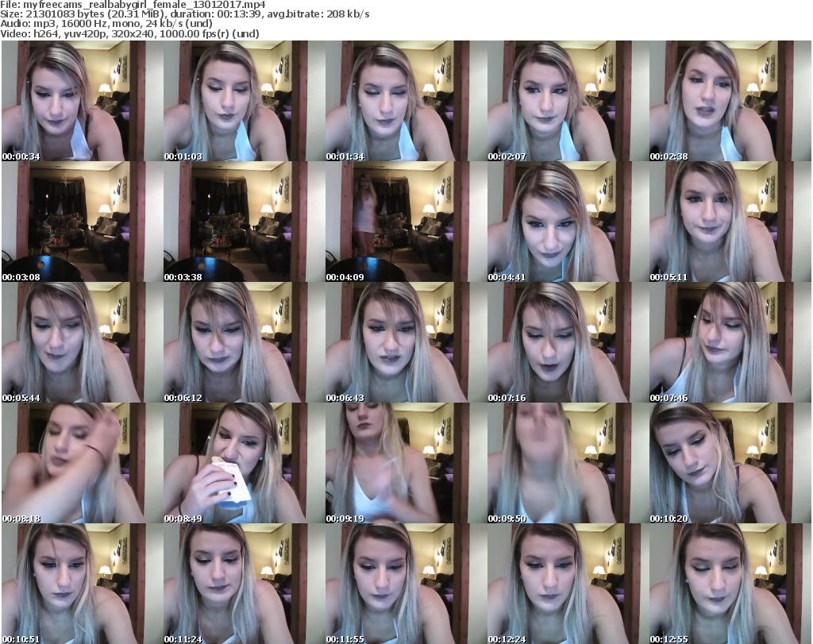Screen dimensions: 813x644
Task: View the blurry frame stamped 00:09:50
Action: (x=567, y=463)
